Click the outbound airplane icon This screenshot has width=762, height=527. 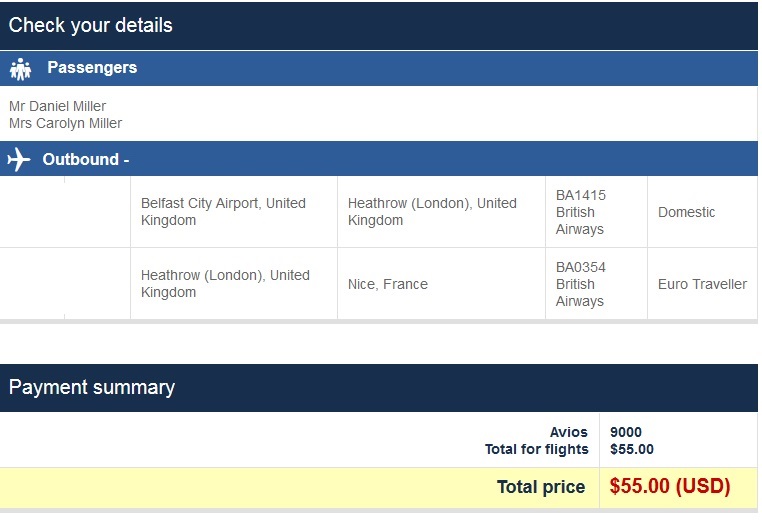click(18, 159)
